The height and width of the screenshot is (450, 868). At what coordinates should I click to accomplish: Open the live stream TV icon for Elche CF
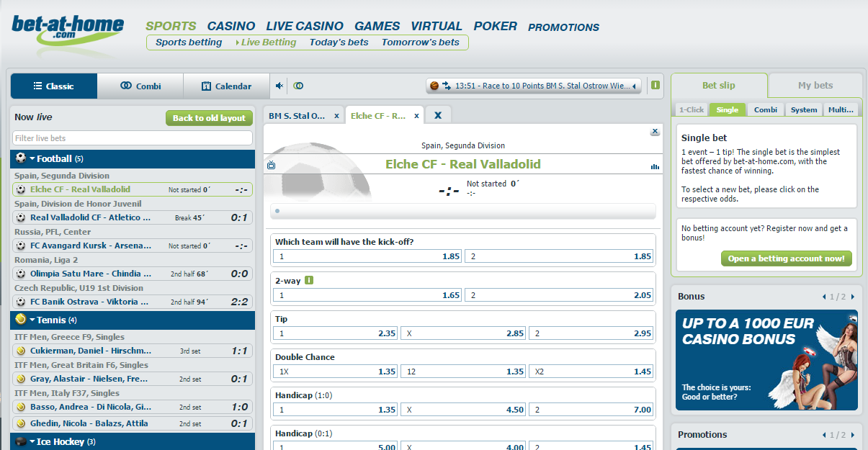271,166
